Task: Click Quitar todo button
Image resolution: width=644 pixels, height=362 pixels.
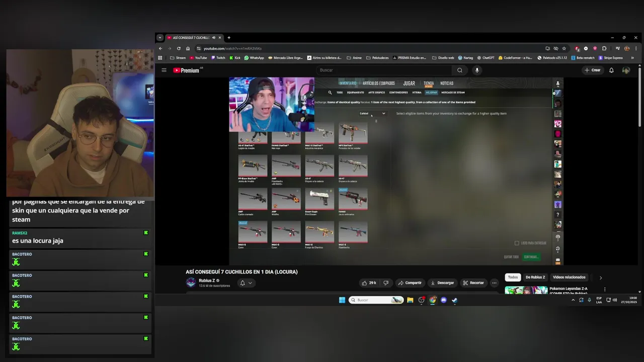Action: (511, 257)
